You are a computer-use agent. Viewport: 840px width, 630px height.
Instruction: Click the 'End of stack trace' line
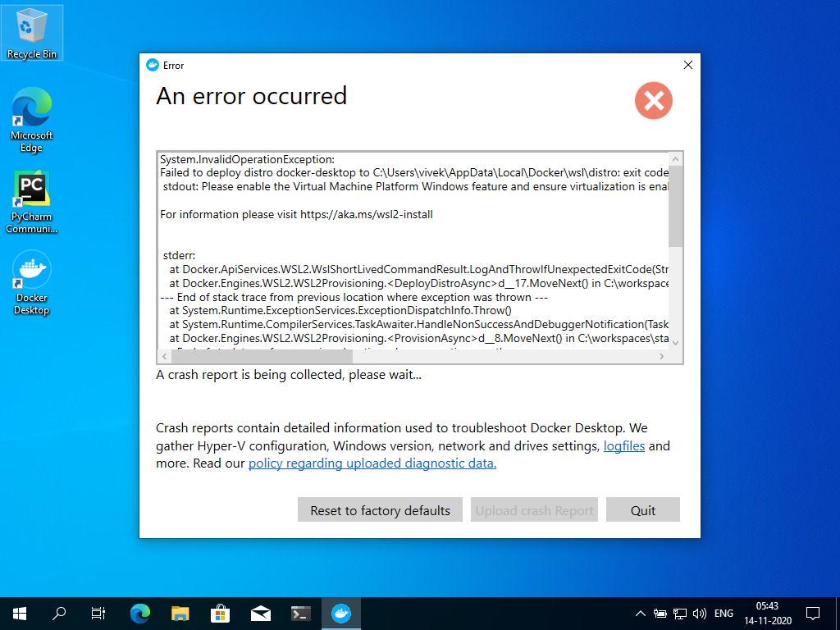pyautogui.click(x=354, y=297)
